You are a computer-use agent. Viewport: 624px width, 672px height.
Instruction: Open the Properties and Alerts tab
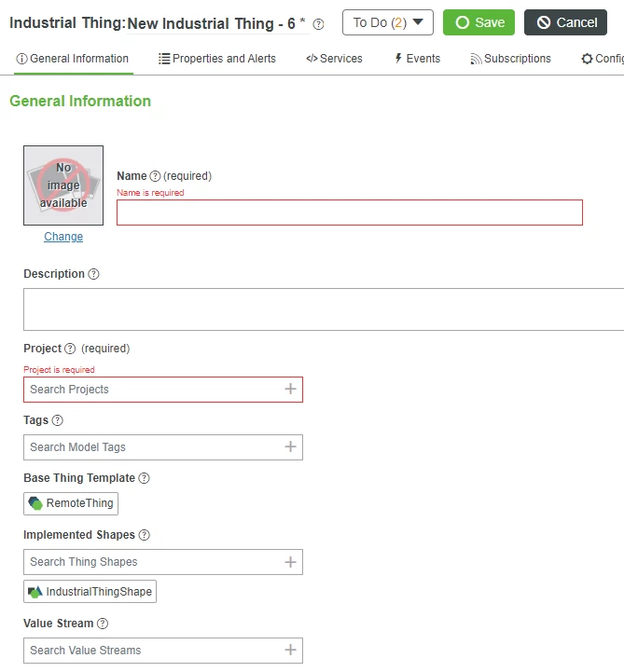[x=216, y=59]
